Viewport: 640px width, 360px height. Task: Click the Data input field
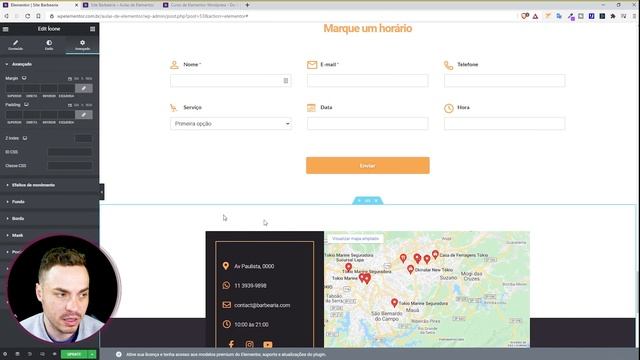coord(368,124)
